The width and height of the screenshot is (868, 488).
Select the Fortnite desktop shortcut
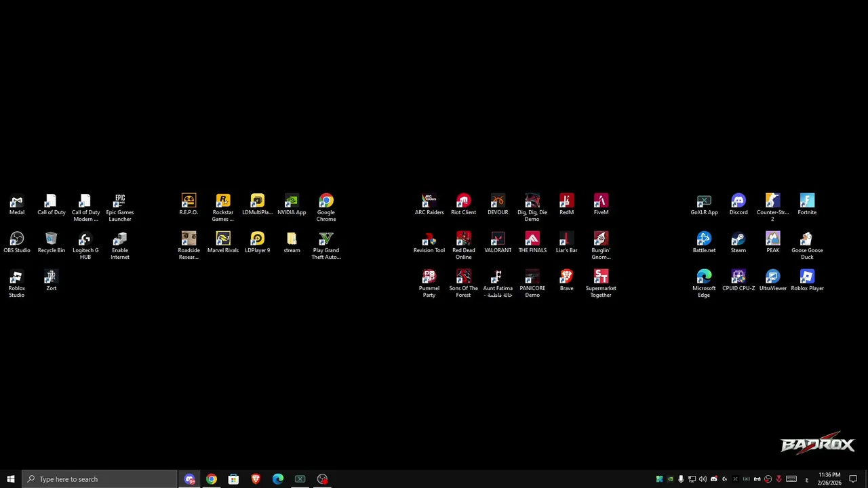[x=807, y=205]
